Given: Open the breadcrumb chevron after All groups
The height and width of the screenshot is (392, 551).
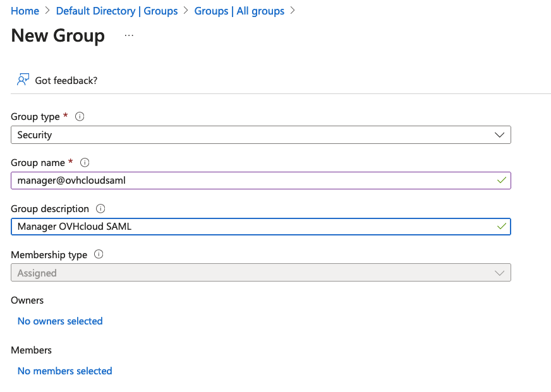Looking at the screenshot, I should tap(291, 11).
